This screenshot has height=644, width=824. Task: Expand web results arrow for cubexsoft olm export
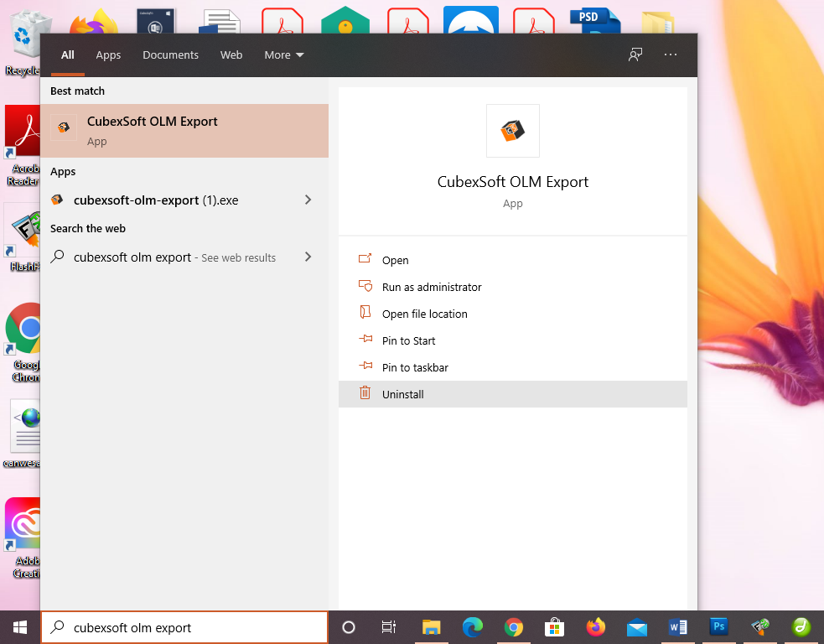pos(308,257)
